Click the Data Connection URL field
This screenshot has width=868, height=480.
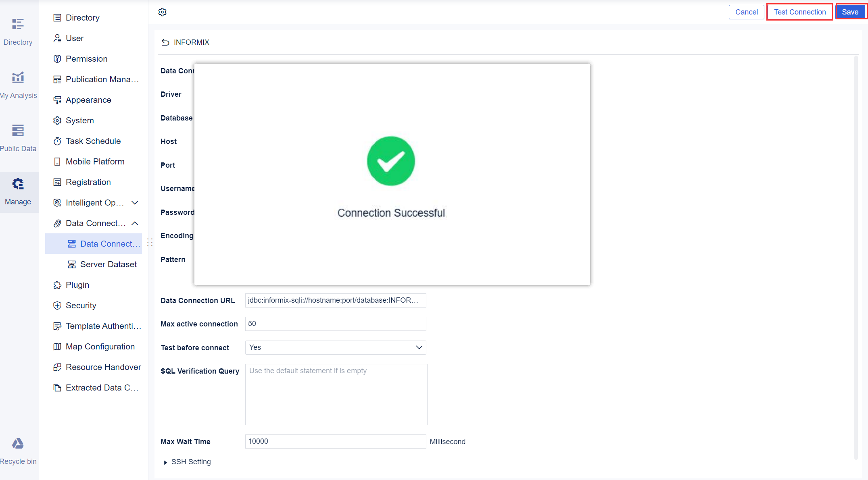click(x=336, y=300)
